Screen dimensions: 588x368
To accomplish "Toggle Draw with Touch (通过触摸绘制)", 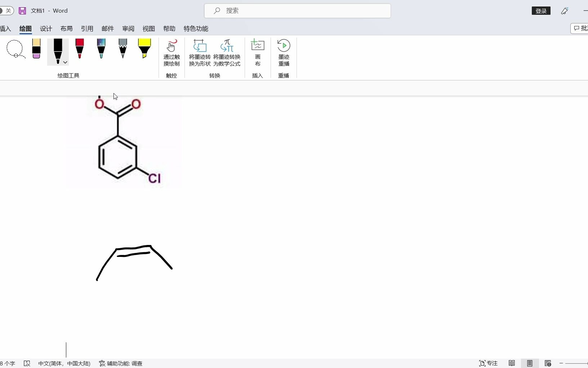I will tap(171, 53).
